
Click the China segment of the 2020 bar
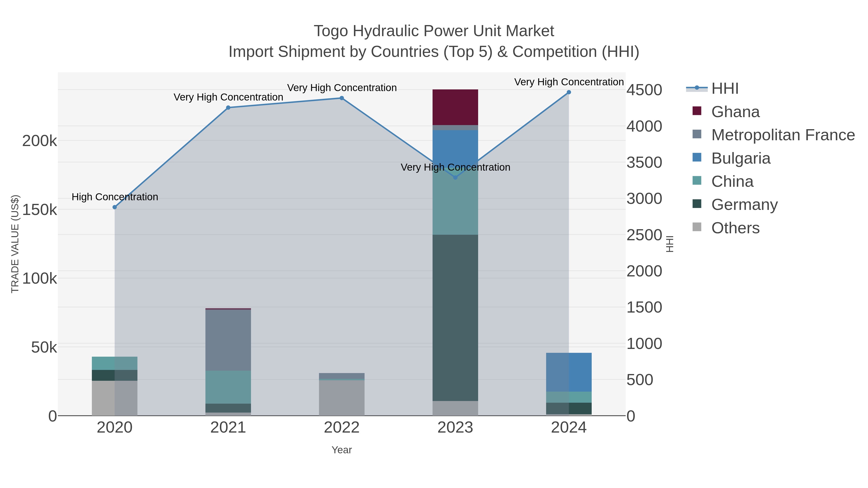click(x=115, y=363)
